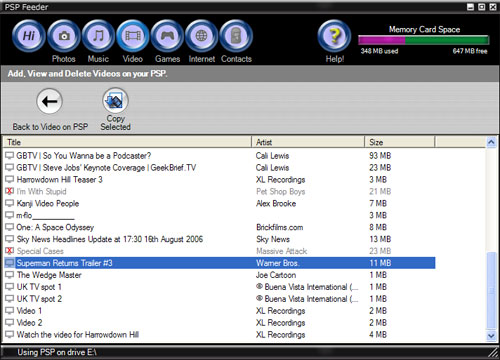Sort list by Artist column header
Image resolution: width=500 pixels, height=360 pixels.
pyautogui.click(x=308, y=142)
